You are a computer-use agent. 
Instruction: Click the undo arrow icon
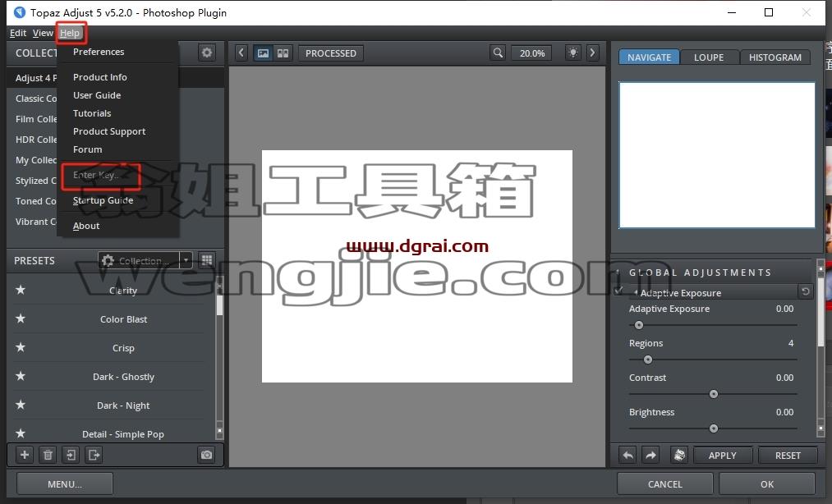point(627,456)
